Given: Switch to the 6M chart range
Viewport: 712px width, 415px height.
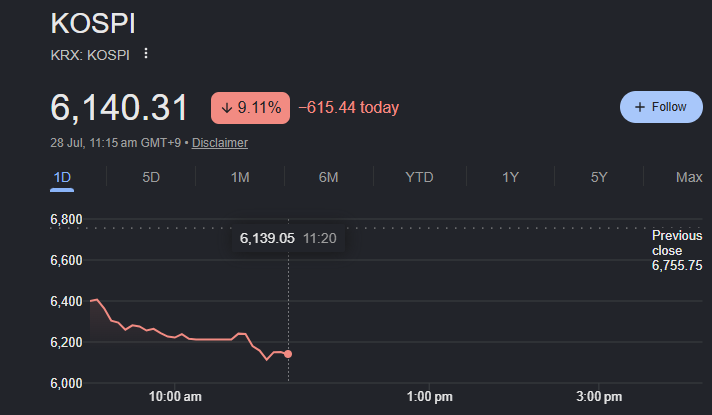Looking at the screenshot, I should point(328,177).
